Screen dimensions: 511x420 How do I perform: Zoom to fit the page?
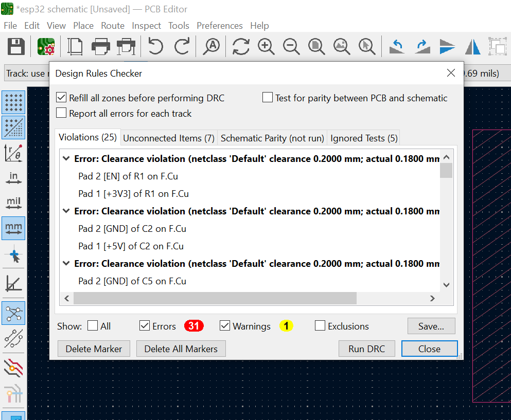click(x=316, y=46)
